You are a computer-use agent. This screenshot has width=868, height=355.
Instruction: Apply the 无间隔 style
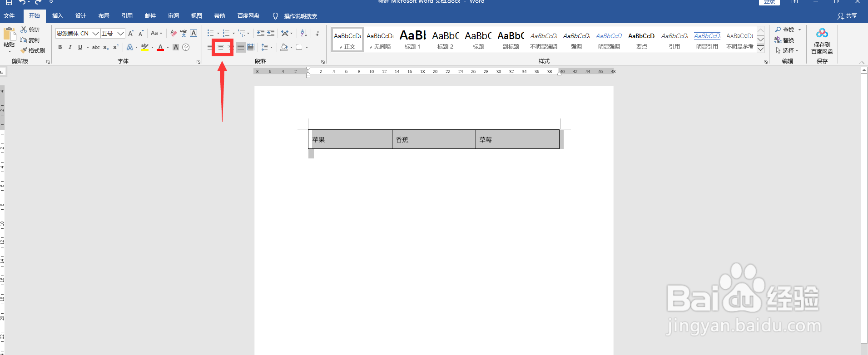click(380, 39)
